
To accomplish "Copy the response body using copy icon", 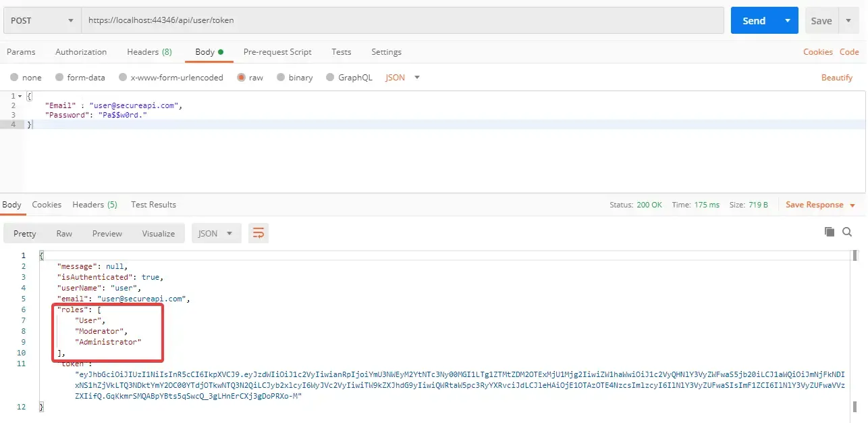I will pos(830,230).
